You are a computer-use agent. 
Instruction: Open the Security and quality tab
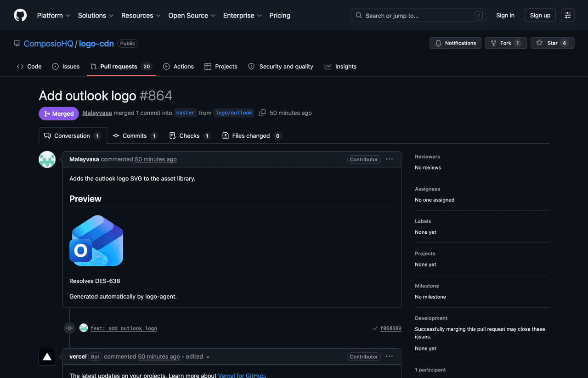(x=281, y=67)
